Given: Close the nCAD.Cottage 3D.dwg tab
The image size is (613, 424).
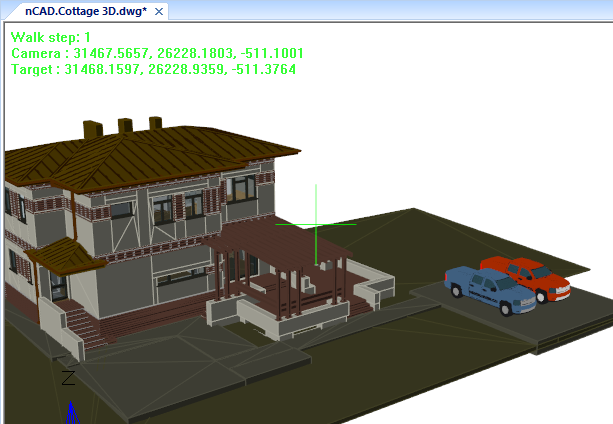Looking at the screenshot, I should pyautogui.click(x=159, y=12).
